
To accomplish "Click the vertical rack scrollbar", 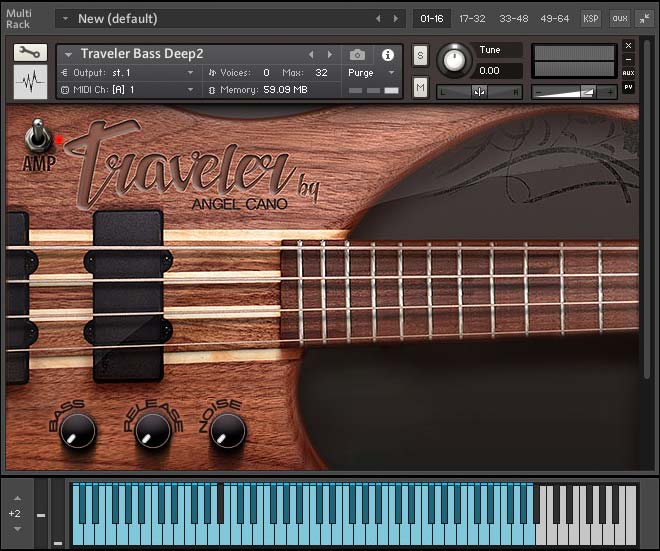I will point(647,210).
